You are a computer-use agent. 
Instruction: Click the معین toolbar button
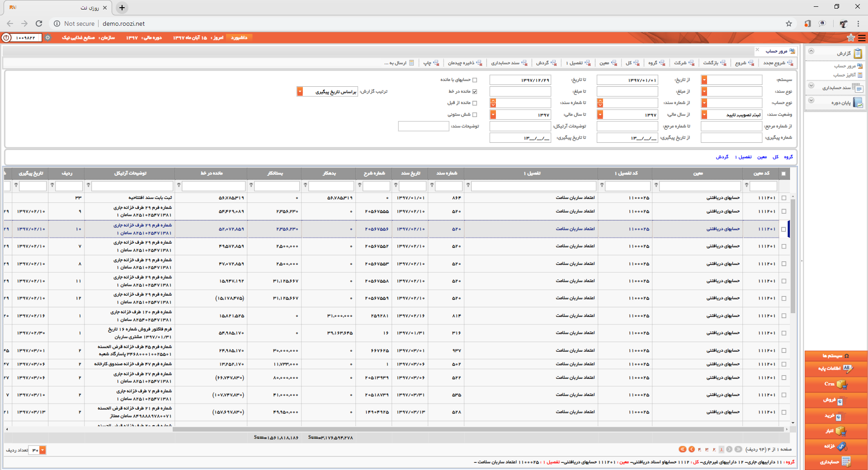tap(608, 63)
